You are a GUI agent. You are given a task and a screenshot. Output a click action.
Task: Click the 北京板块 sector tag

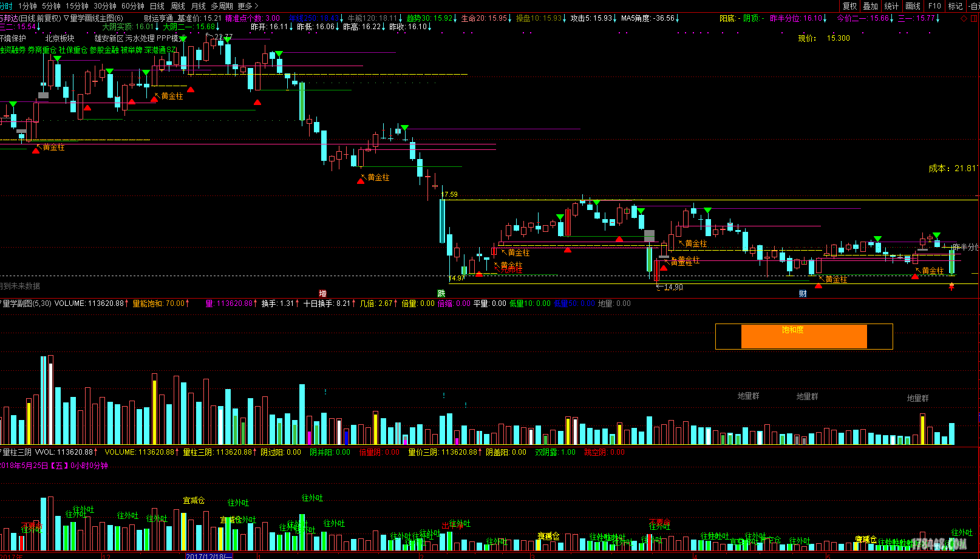[60, 38]
